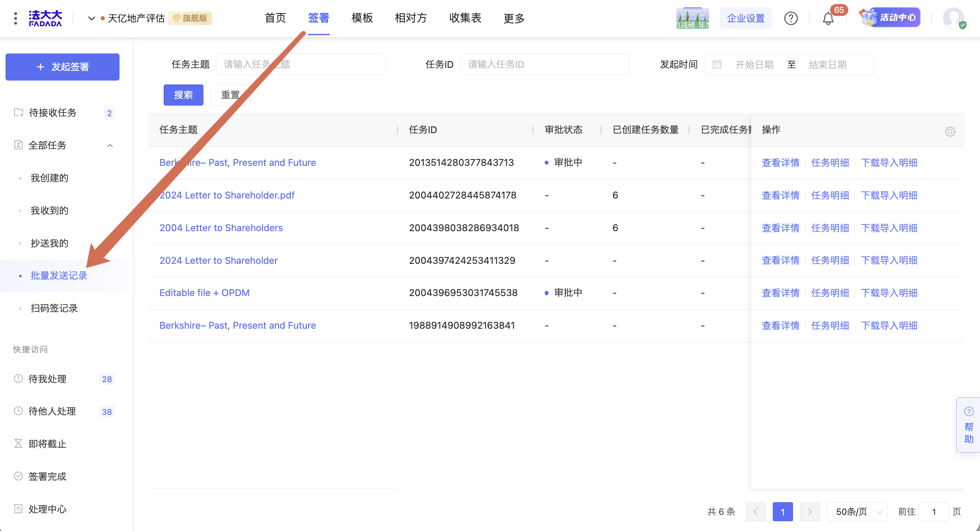980x531 pixels.
Task: Click the 任务ID input field
Action: coord(545,64)
